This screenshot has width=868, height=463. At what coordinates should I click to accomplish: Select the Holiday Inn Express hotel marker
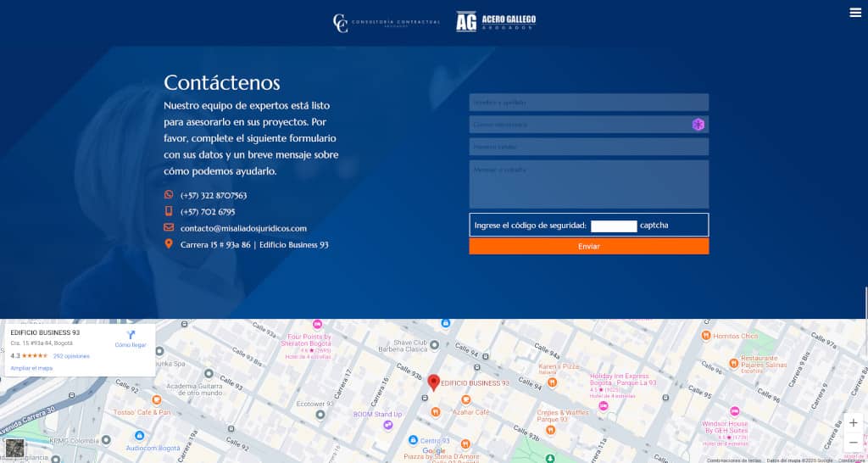click(x=603, y=405)
